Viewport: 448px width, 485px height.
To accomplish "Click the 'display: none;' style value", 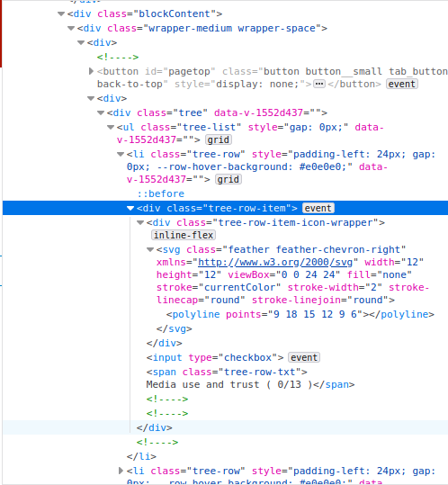I will tap(257, 85).
